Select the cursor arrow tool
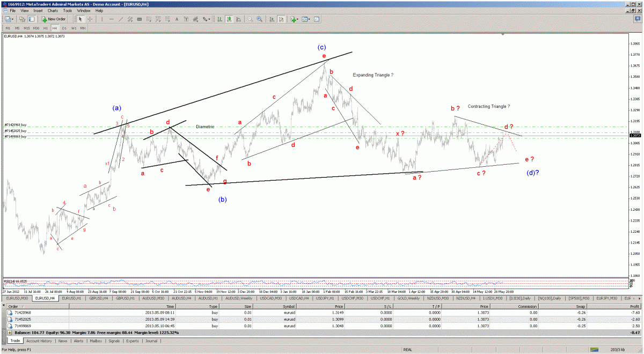Screen dimensions: 644x354 point(80,19)
